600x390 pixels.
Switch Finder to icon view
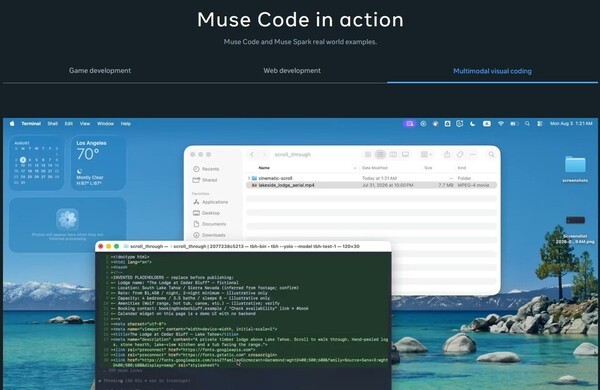[368, 154]
